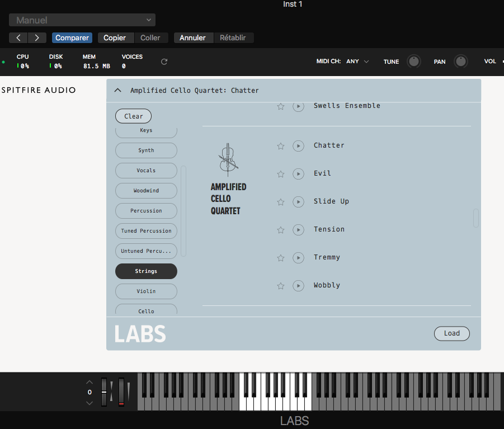Select the Woodwind category
This screenshot has width=504, height=429.
pos(145,190)
